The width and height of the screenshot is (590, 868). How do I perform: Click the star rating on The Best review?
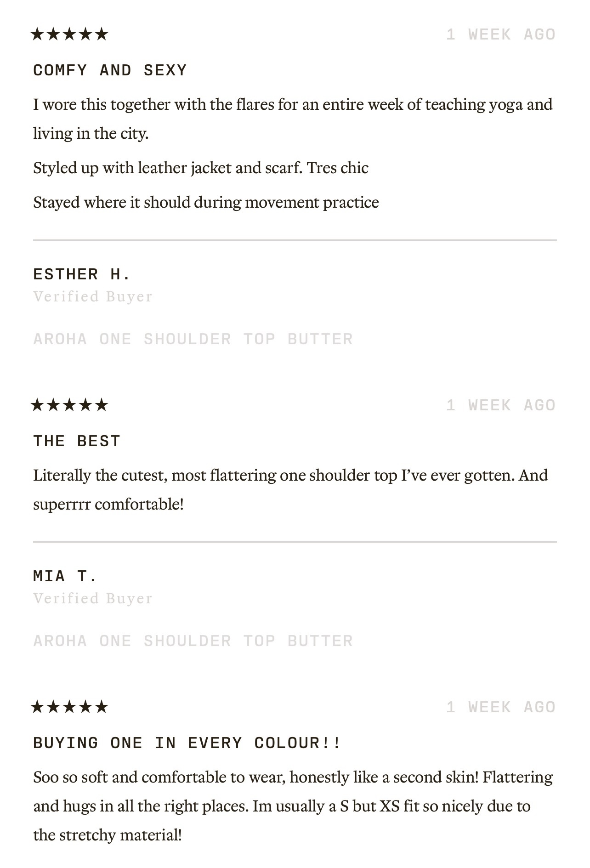(x=69, y=405)
